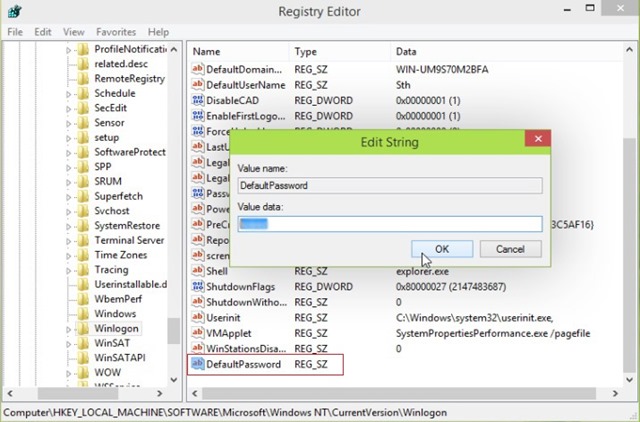Expand the WinSAT tree node

pyautogui.click(x=68, y=344)
